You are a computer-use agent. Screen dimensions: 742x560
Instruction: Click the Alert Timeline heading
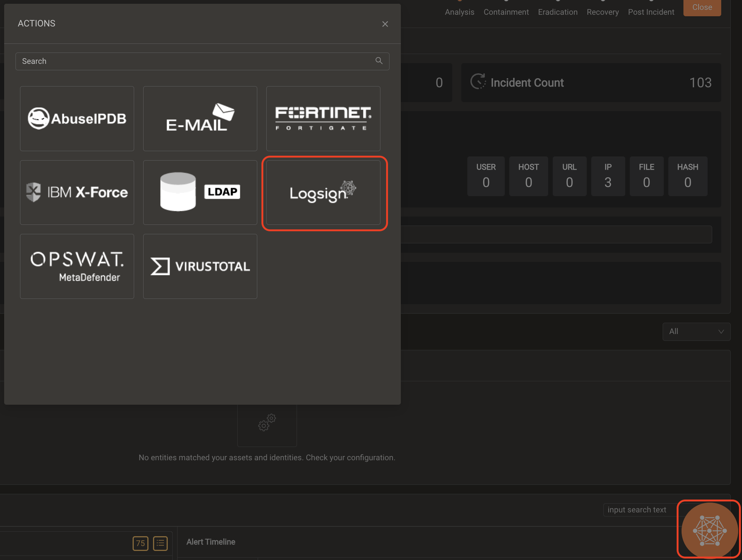point(211,542)
